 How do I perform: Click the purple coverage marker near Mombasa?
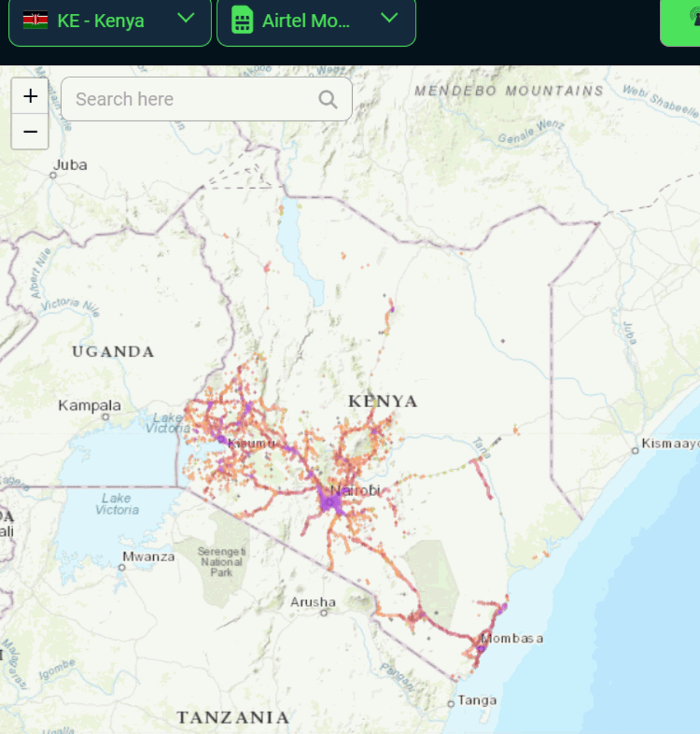pos(481,649)
